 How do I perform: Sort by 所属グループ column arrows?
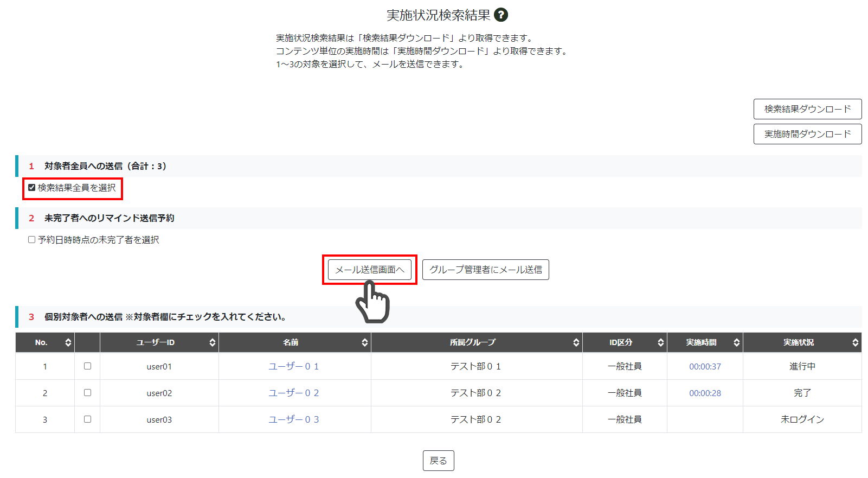pyautogui.click(x=576, y=342)
